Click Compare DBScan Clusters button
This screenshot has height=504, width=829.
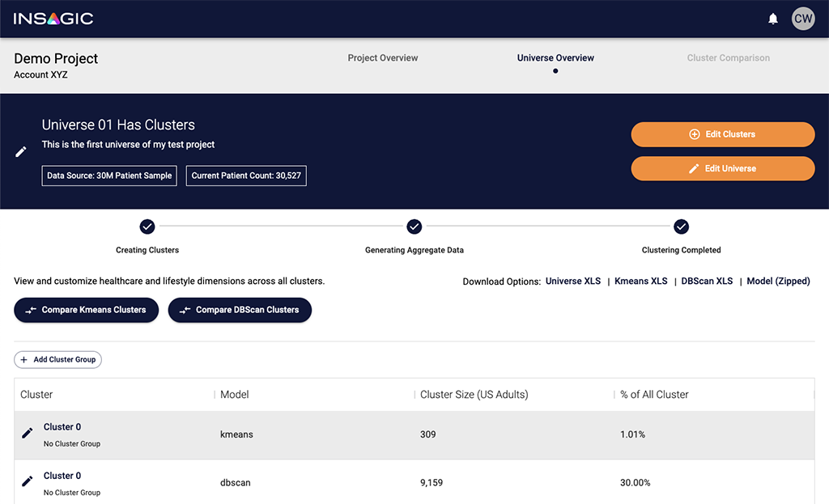(240, 310)
